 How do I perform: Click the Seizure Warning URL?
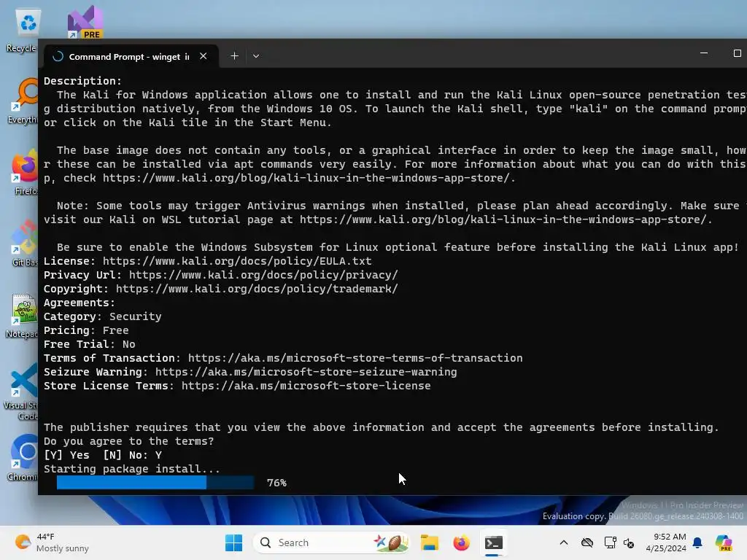[306, 372]
